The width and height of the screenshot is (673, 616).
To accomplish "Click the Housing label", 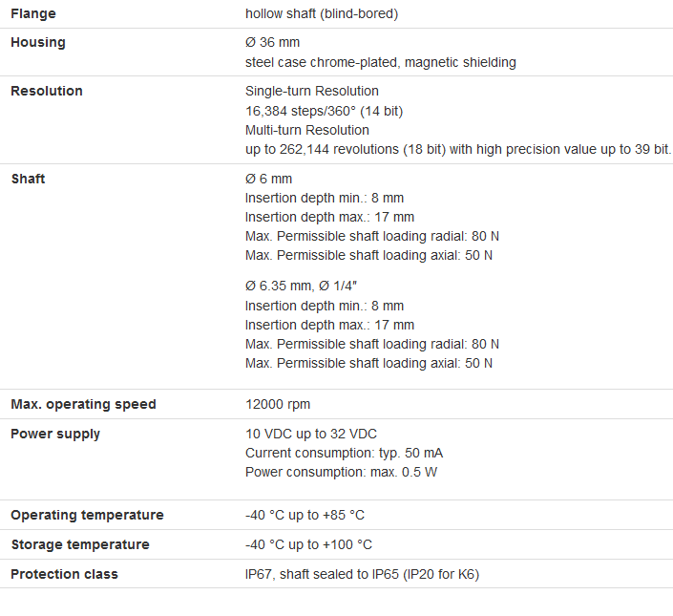I will tap(38, 43).
